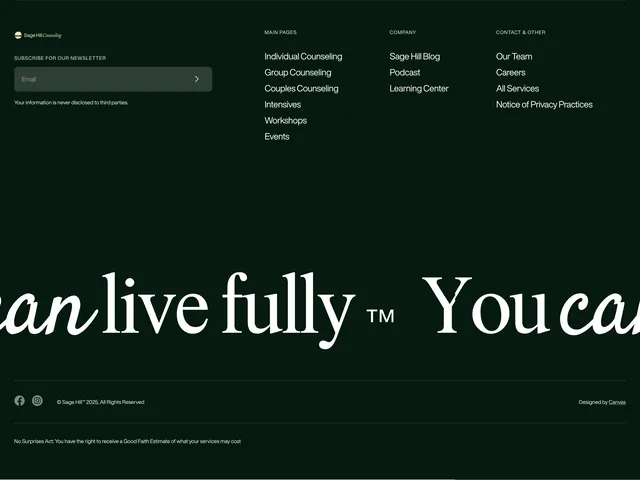Open Individual Counseling page link
Image resolution: width=640 pixels, height=480 pixels.
pos(303,57)
